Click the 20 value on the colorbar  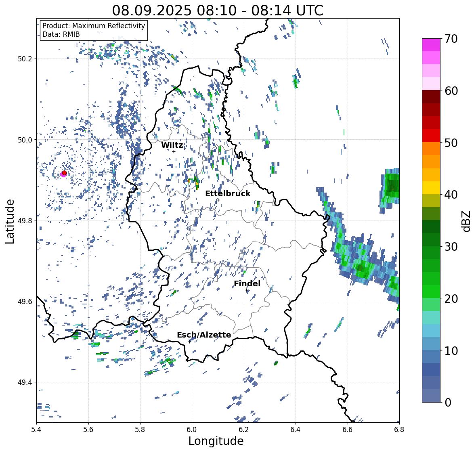[451, 299]
